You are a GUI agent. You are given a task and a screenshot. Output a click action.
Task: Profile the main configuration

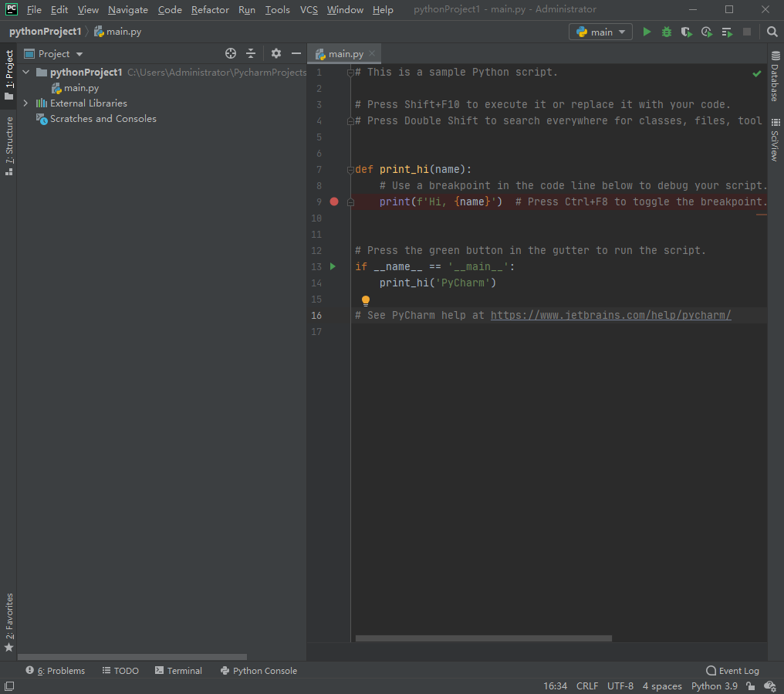[x=707, y=32]
